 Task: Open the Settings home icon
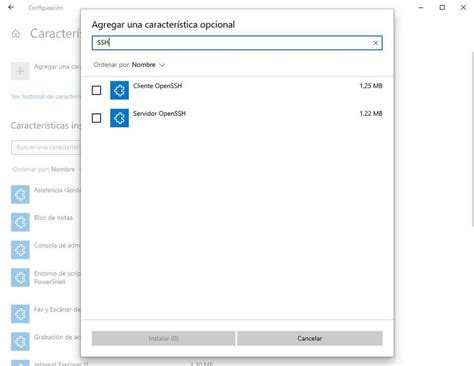16,34
